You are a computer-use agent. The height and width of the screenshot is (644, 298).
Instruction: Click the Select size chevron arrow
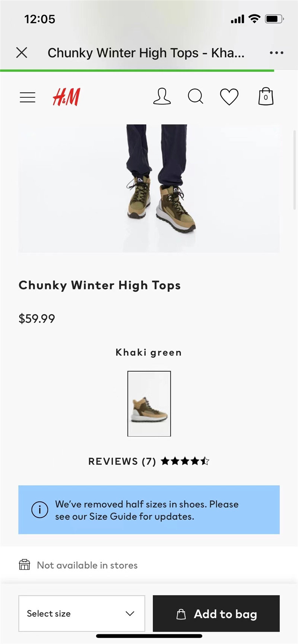click(130, 613)
